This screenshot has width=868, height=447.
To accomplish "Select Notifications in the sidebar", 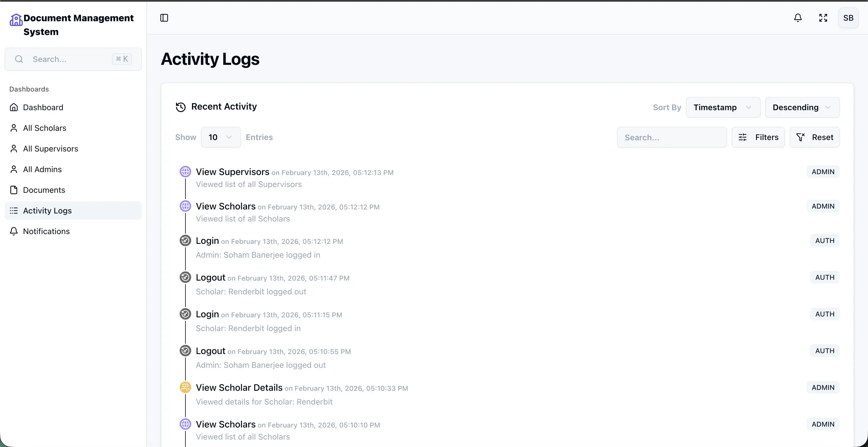I will click(46, 232).
